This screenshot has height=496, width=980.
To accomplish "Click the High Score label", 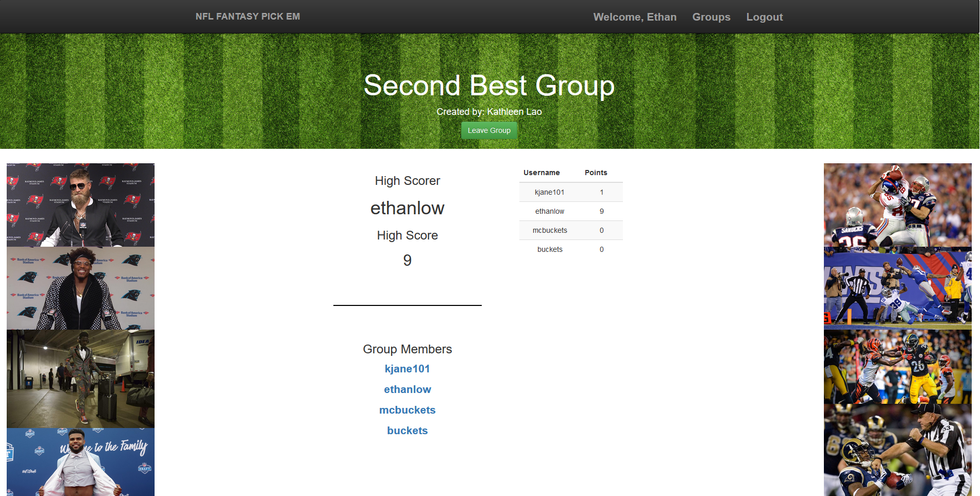I will [x=407, y=235].
